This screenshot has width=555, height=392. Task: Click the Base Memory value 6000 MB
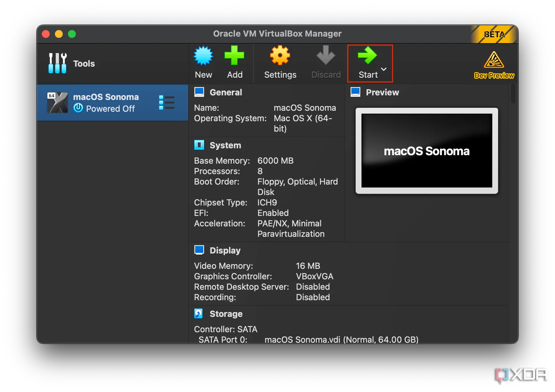275,161
